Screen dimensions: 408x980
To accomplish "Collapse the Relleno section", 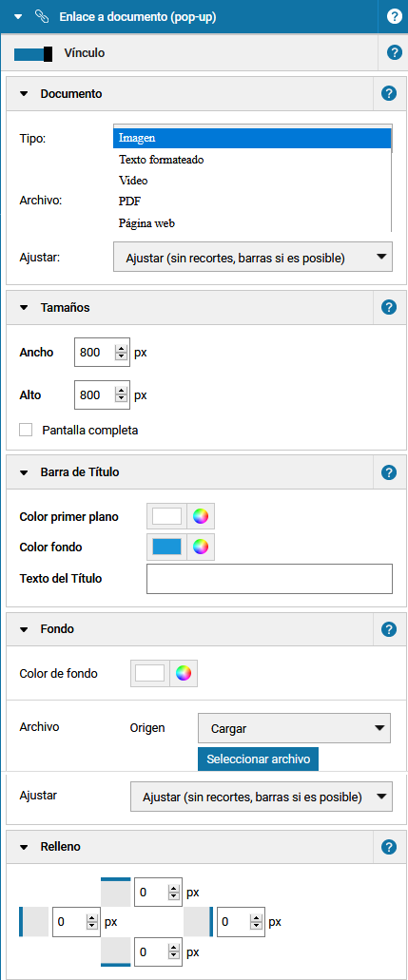I will pyautogui.click(x=25, y=848).
